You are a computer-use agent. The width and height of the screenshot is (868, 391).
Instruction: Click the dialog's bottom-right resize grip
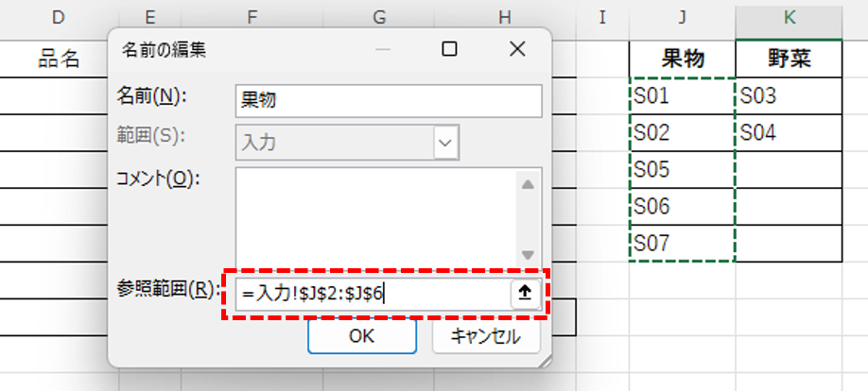pos(545,362)
